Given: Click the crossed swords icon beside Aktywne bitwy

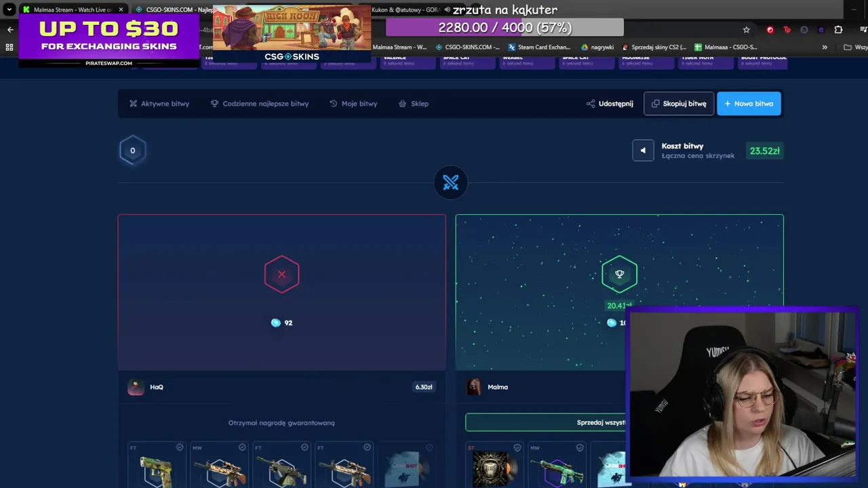Looking at the screenshot, I should 134,104.
